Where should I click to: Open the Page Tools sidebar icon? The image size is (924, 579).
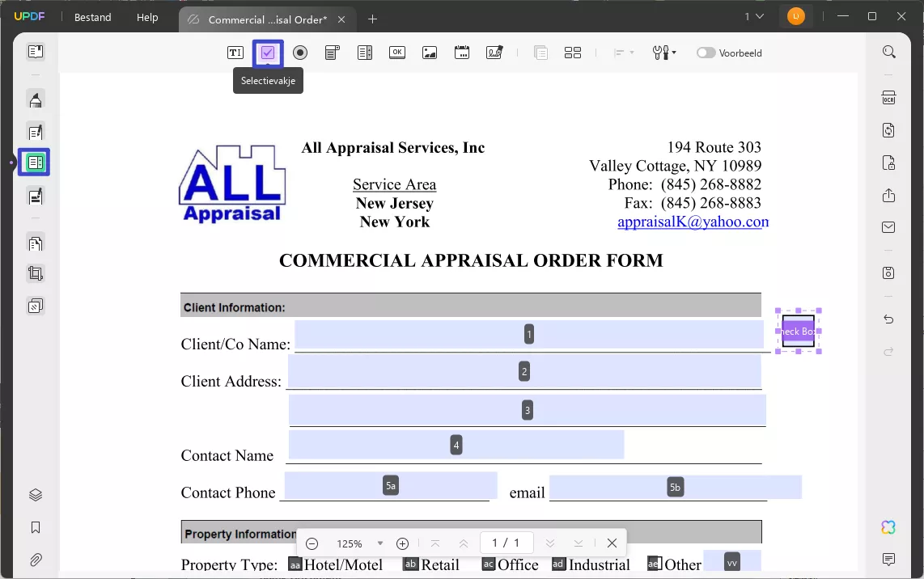36,306
